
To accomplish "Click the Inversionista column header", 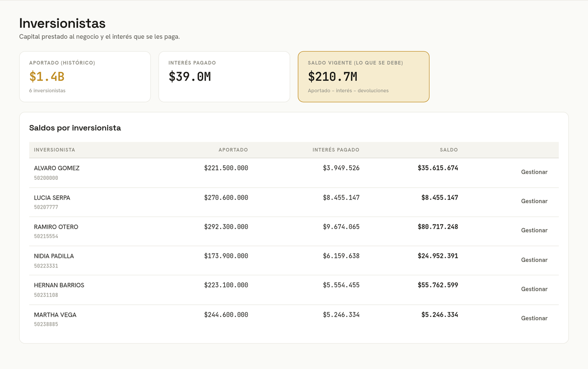I will click(54, 150).
